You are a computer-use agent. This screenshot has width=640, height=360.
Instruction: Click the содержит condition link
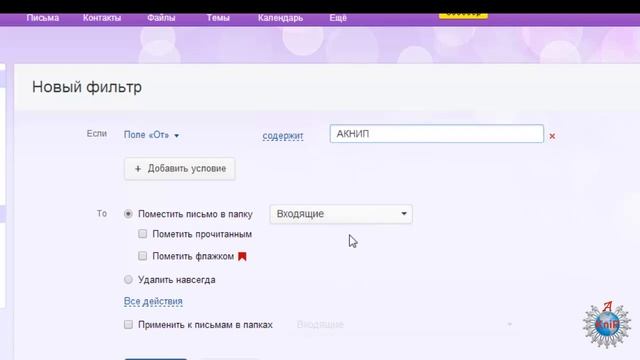click(283, 136)
